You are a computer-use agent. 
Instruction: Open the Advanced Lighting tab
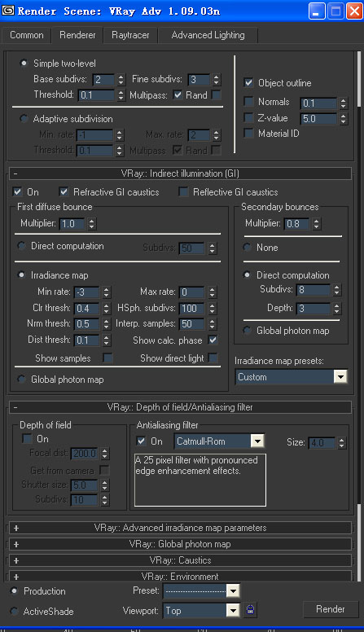click(208, 35)
